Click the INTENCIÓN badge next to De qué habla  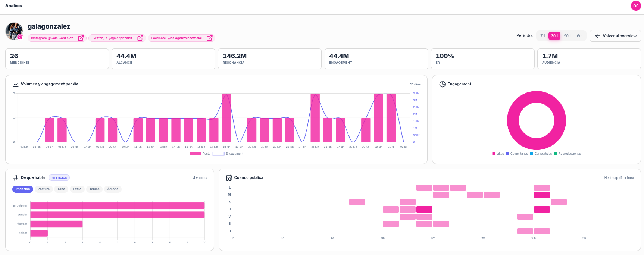click(59, 178)
